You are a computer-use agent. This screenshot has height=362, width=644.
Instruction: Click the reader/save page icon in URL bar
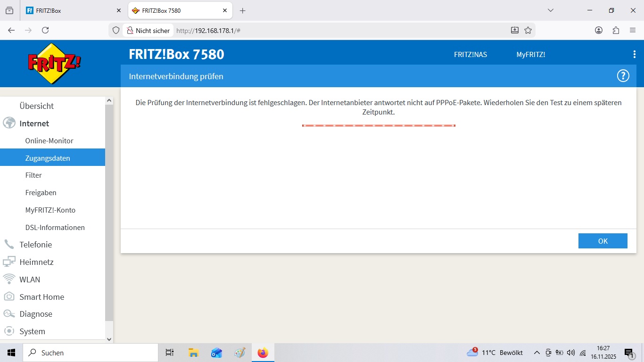point(514,30)
